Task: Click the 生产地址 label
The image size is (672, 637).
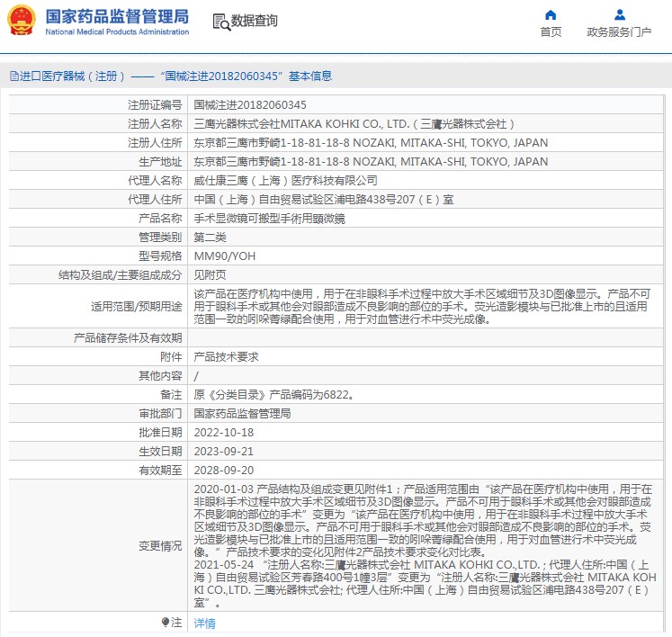Action: pos(160,162)
